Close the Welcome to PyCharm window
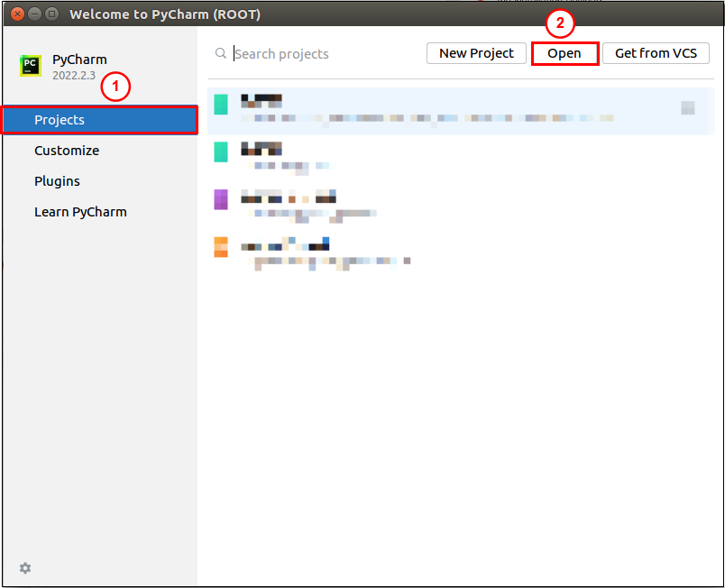Viewport: 725px width, 588px height. tap(17, 14)
